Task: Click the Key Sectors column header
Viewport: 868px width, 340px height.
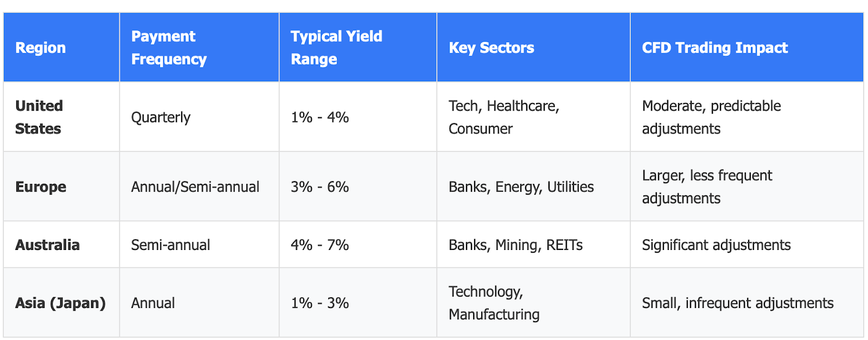Action: (492, 48)
